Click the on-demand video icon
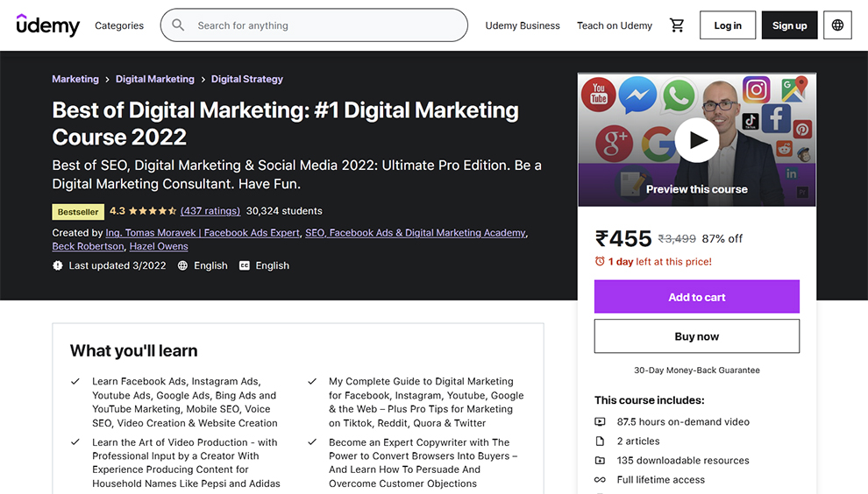This screenshot has width=868, height=494. click(600, 421)
